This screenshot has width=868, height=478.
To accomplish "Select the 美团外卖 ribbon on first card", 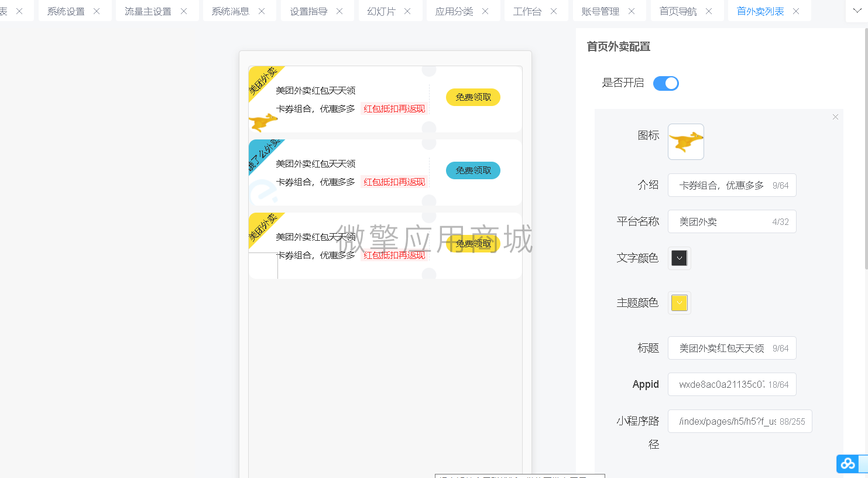I will coord(263,81).
